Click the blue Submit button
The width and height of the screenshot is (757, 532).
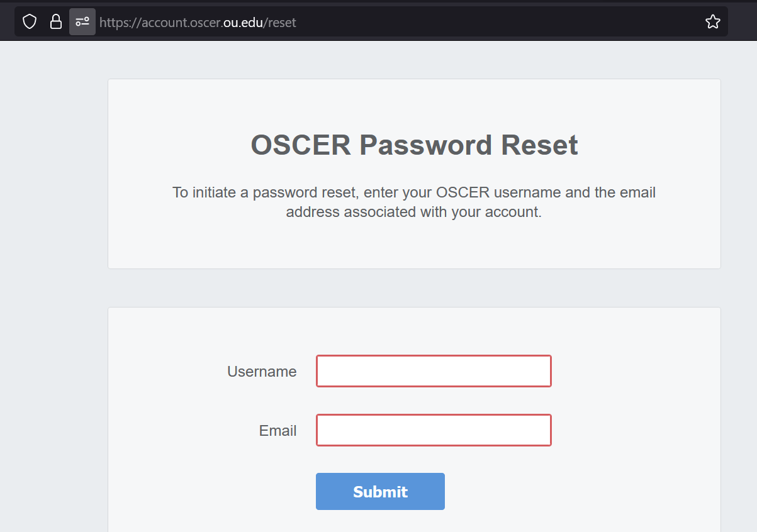pos(380,491)
